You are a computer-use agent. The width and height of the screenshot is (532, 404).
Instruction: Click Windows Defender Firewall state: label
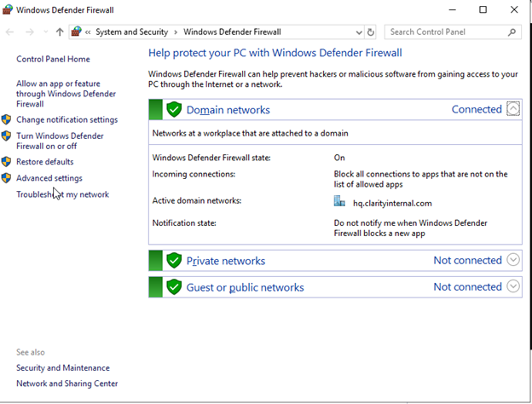211,158
